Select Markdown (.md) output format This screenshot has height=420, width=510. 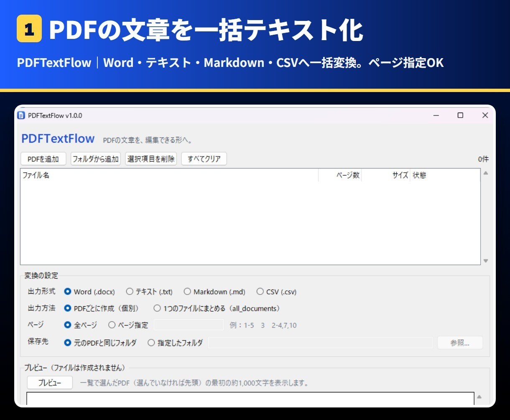[214, 292]
